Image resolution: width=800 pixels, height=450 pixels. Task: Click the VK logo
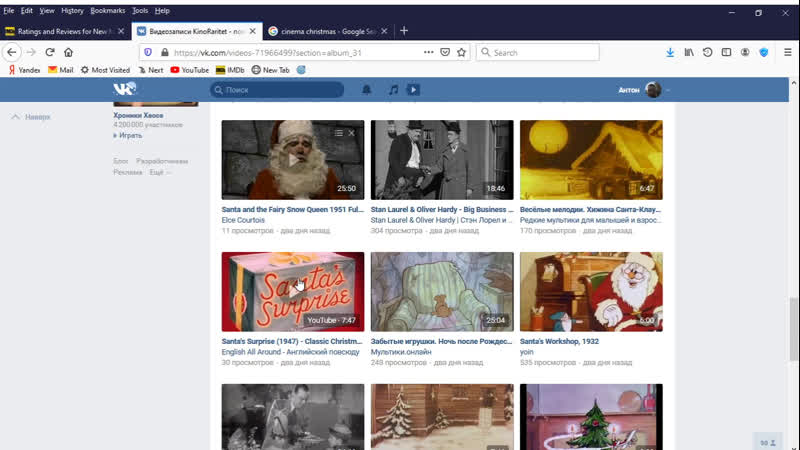tap(124, 89)
